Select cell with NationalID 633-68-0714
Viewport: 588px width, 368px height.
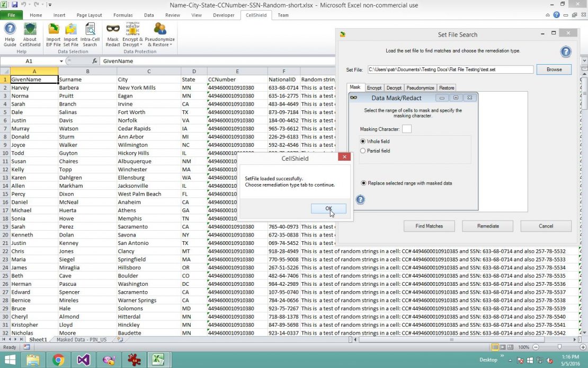(x=284, y=87)
